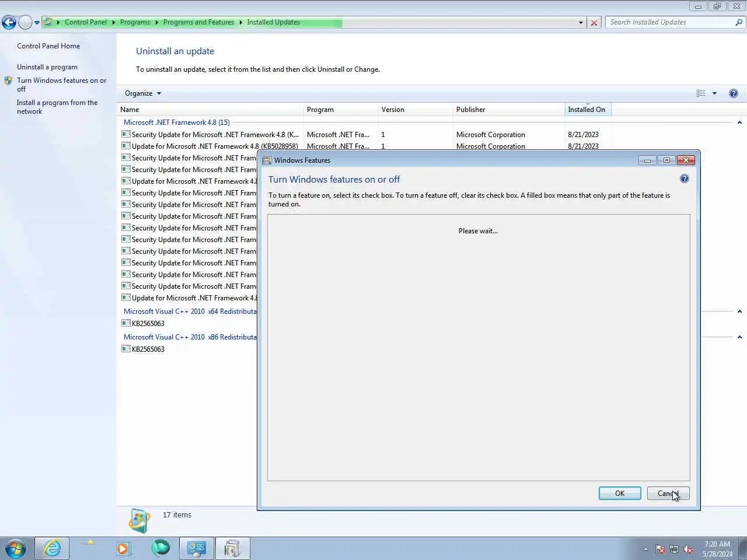This screenshot has width=747, height=560.
Task: Open the address bar history dropdown
Action: [581, 23]
